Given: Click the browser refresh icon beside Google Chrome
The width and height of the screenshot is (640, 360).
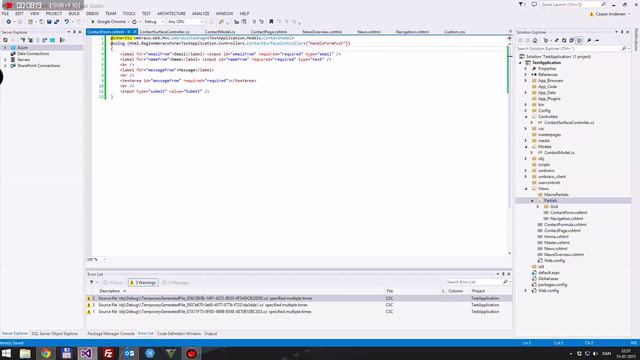Looking at the screenshot, I should 135,22.
